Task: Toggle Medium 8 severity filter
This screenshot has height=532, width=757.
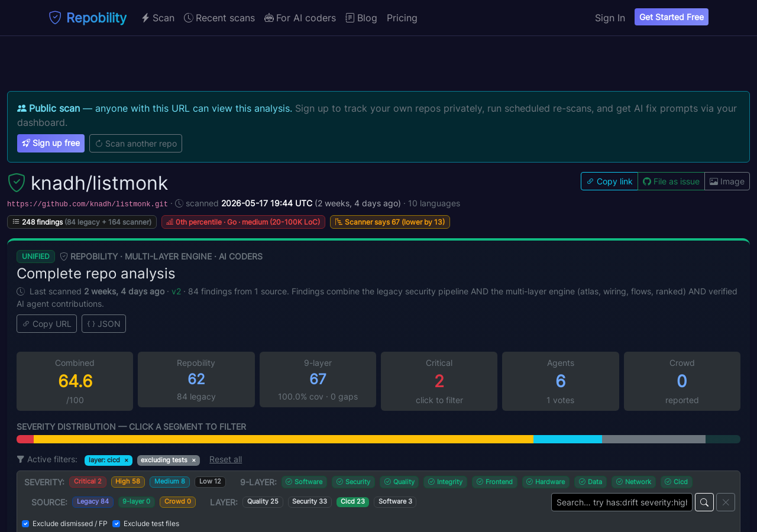Action: coord(170,482)
